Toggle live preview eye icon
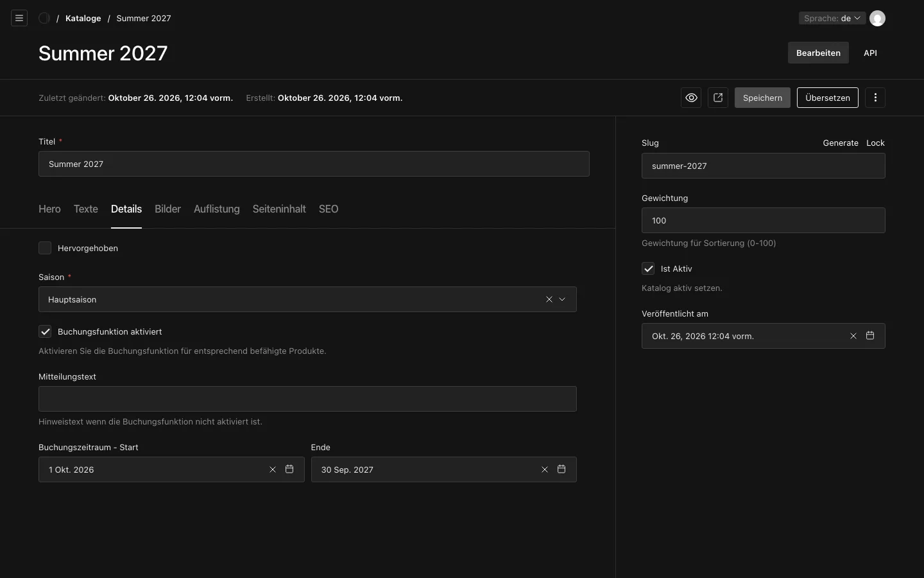Viewport: 924px width, 578px height. point(691,98)
